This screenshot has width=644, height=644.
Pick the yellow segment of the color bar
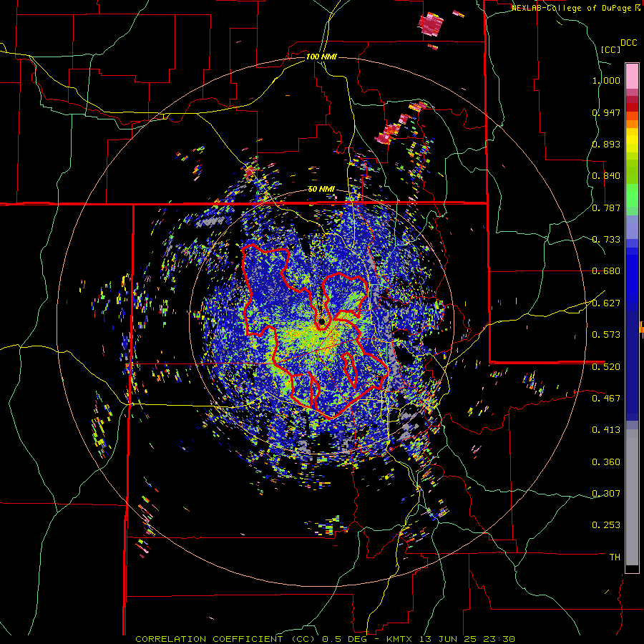click(632, 140)
